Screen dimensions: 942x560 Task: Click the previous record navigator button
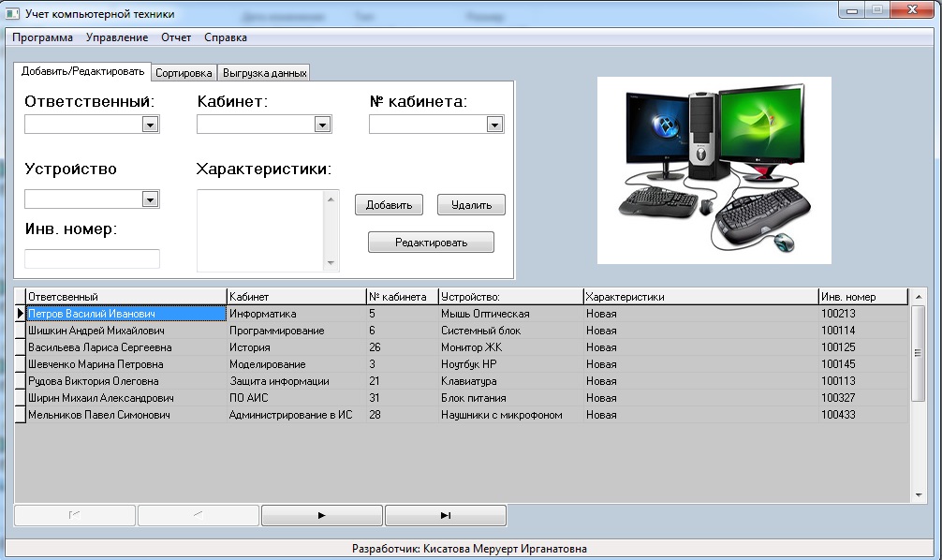[x=199, y=516]
